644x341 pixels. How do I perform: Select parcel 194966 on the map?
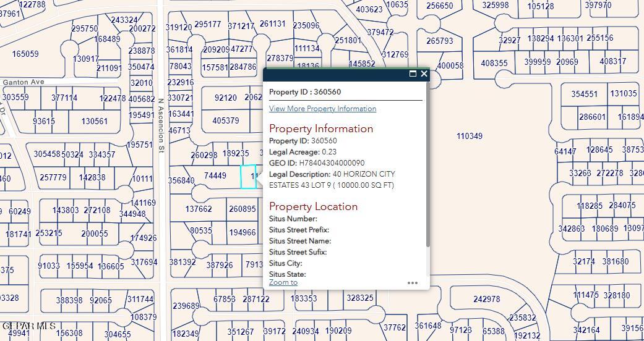(x=243, y=233)
